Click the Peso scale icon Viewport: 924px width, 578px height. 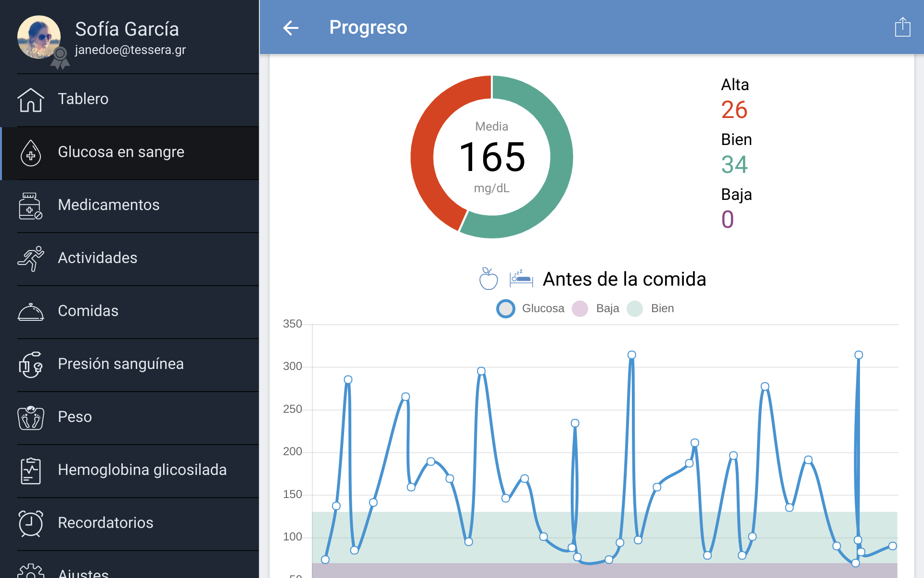pyautogui.click(x=31, y=418)
